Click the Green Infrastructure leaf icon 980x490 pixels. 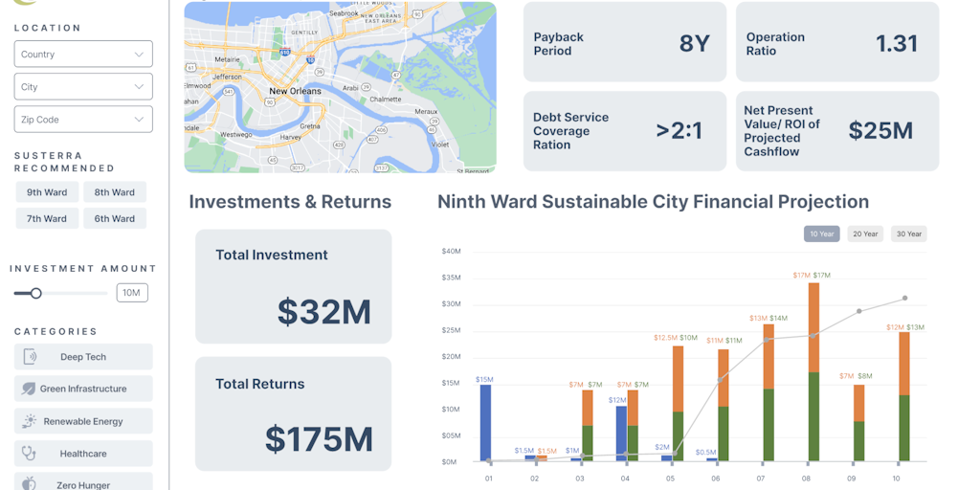coord(28,389)
